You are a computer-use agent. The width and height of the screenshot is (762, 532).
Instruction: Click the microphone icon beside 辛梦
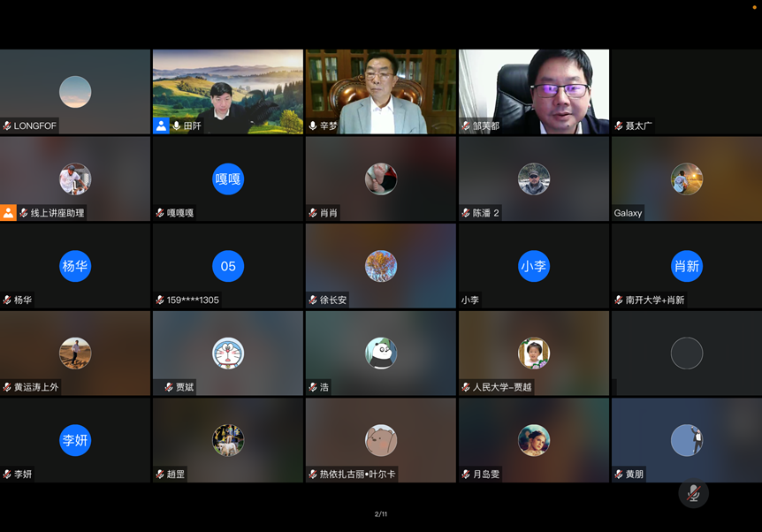pos(313,126)
